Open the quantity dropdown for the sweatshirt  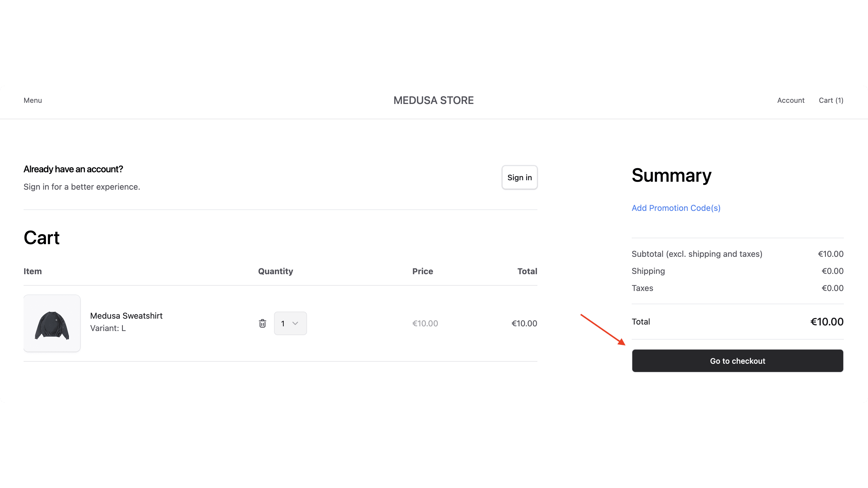290,323
